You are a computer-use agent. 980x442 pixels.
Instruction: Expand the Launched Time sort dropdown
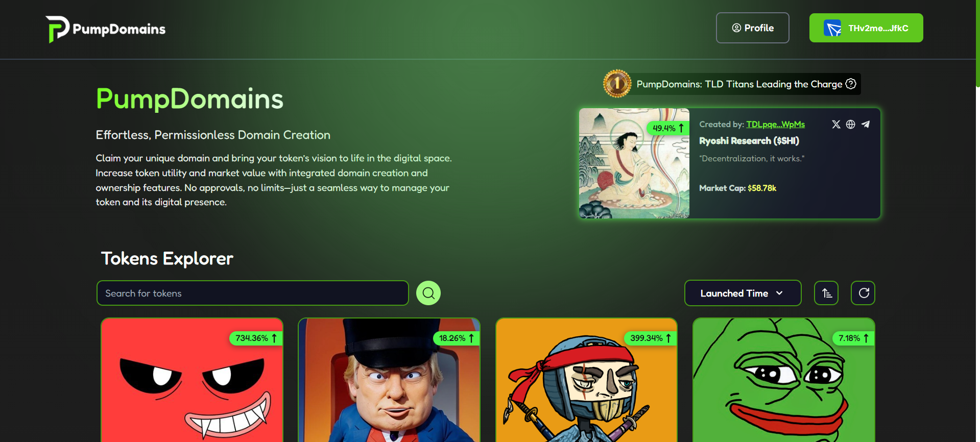click(x=743, y=293)
